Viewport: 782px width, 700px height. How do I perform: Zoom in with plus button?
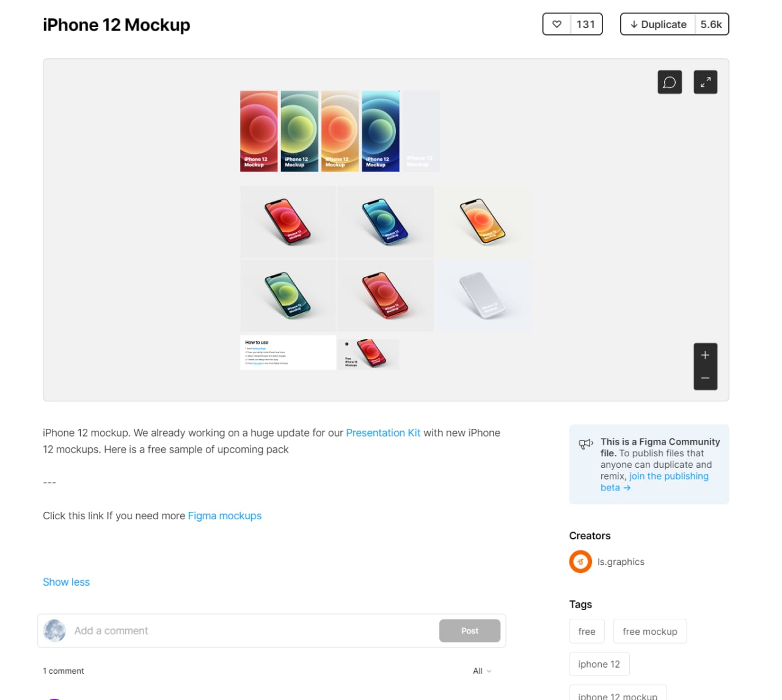coord(706,355)
